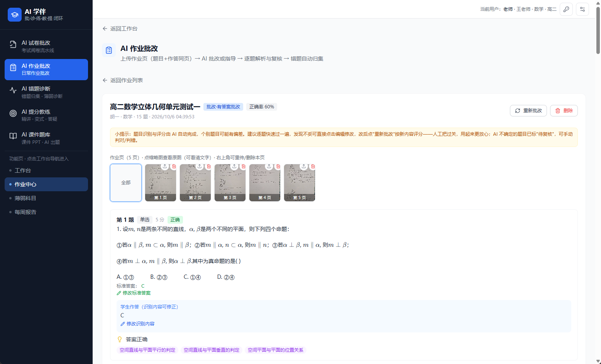
Task: Select the 全部 pages tile
Action: pos(126,183)
